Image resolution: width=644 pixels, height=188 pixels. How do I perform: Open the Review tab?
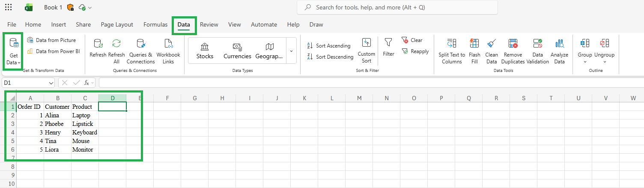[209, 24]
